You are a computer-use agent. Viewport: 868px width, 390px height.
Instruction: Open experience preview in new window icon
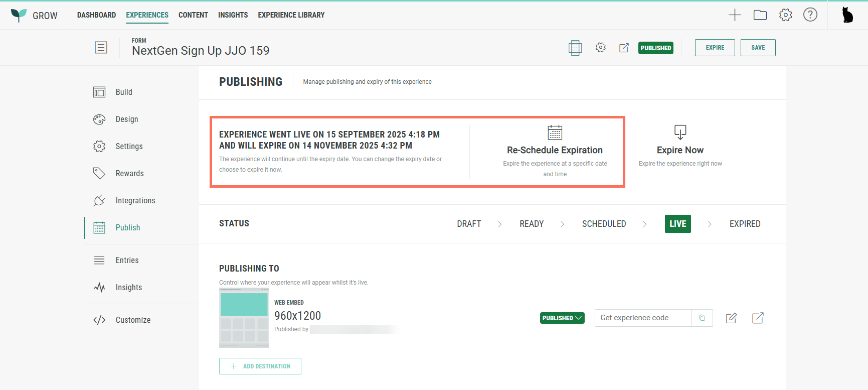(x=624, y=48)
